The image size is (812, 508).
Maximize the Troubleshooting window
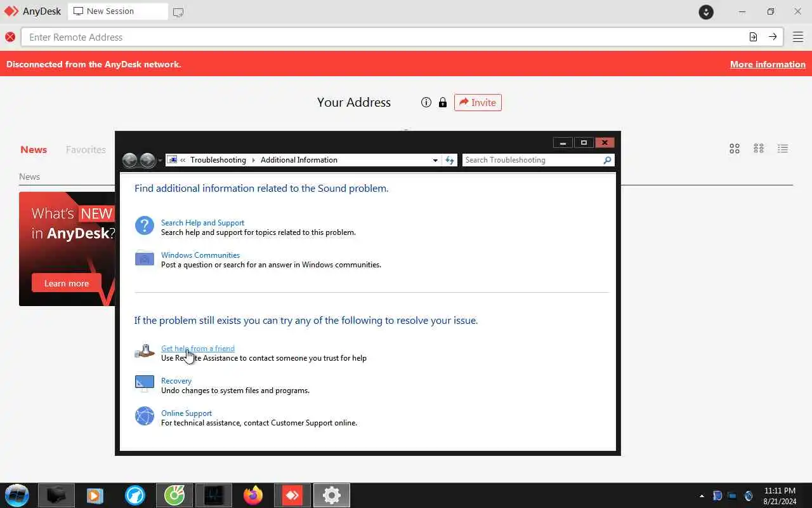pos(584,143)
